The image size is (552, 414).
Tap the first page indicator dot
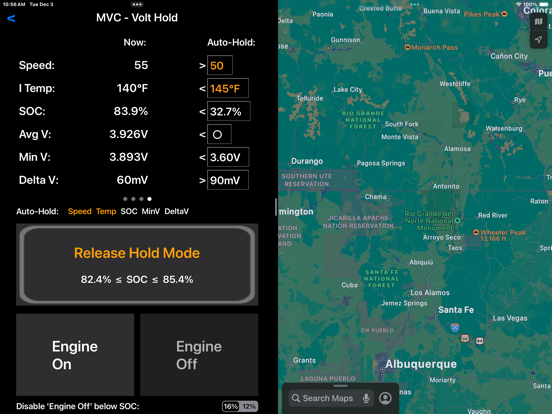(125, 199)
